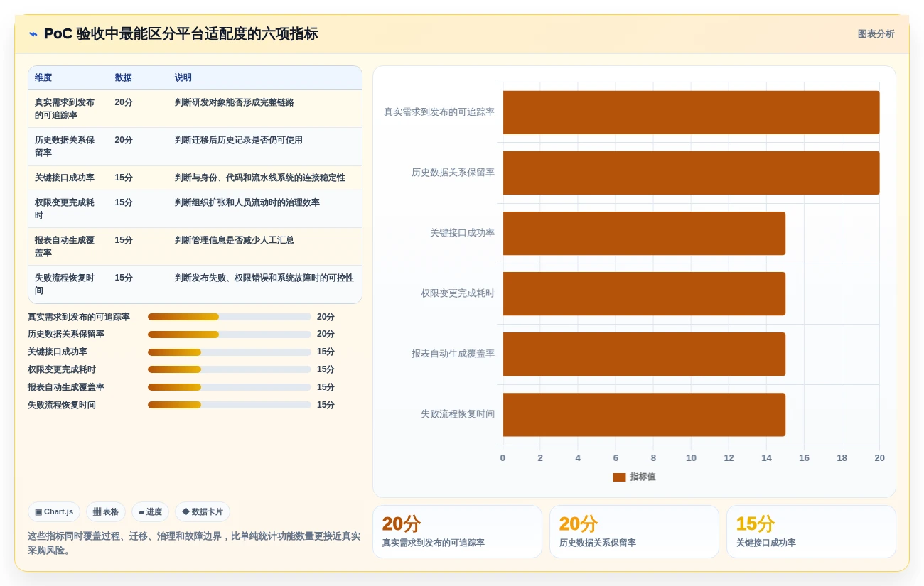
Task: Select the Chart.js tag chip
Action: 54,511
